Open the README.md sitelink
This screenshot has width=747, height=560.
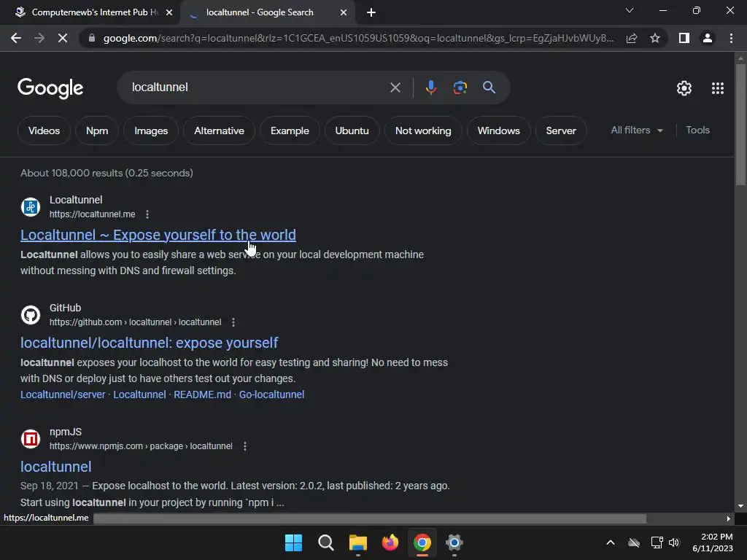click(x=202, y=394)
